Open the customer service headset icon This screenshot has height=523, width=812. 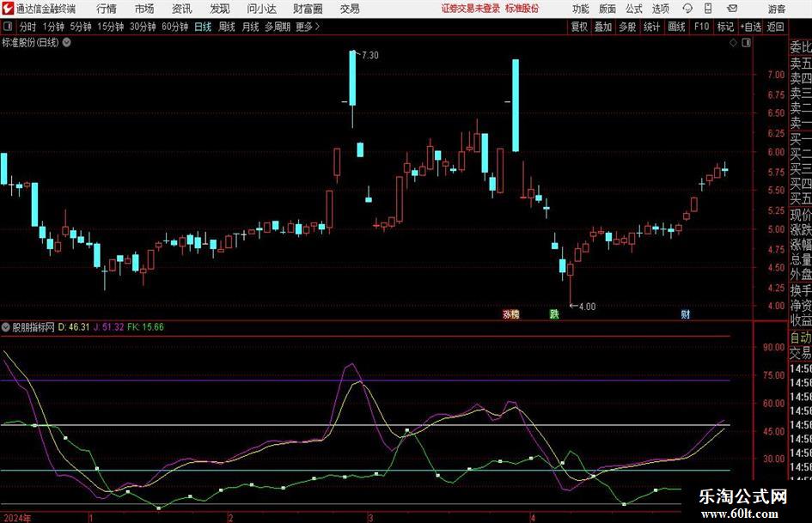[687, 9]
